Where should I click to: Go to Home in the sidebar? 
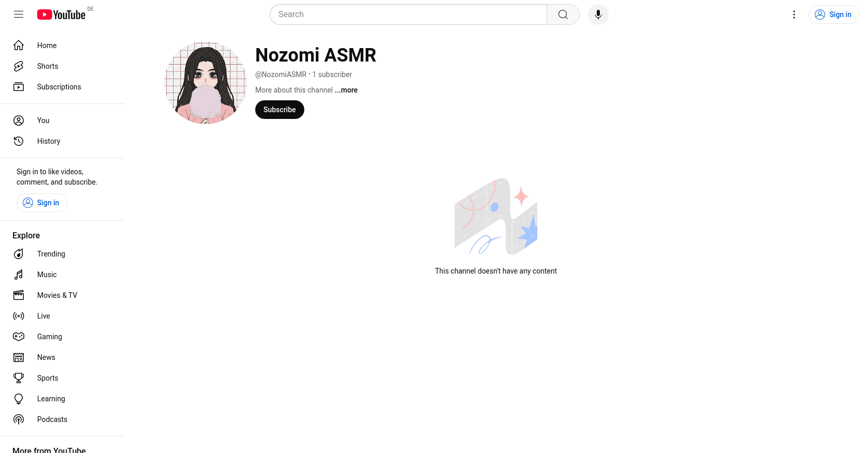tap(62, 46)
